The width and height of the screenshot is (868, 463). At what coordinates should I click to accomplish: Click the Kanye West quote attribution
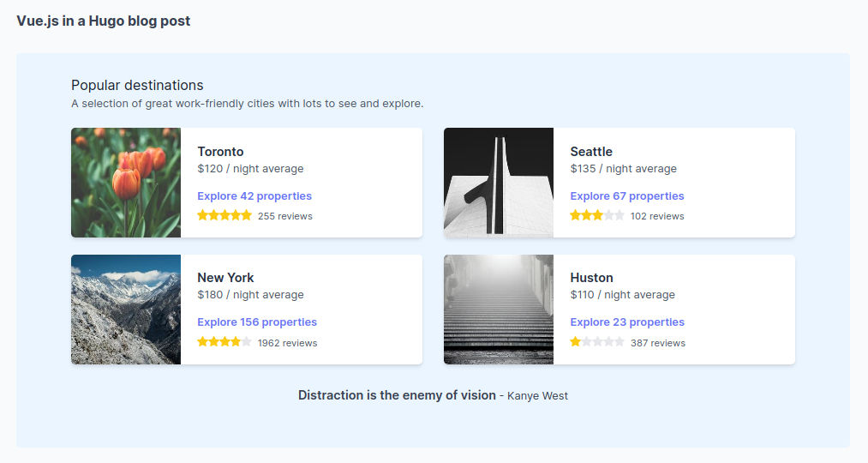pyautogui.click(x=537, y=396)
